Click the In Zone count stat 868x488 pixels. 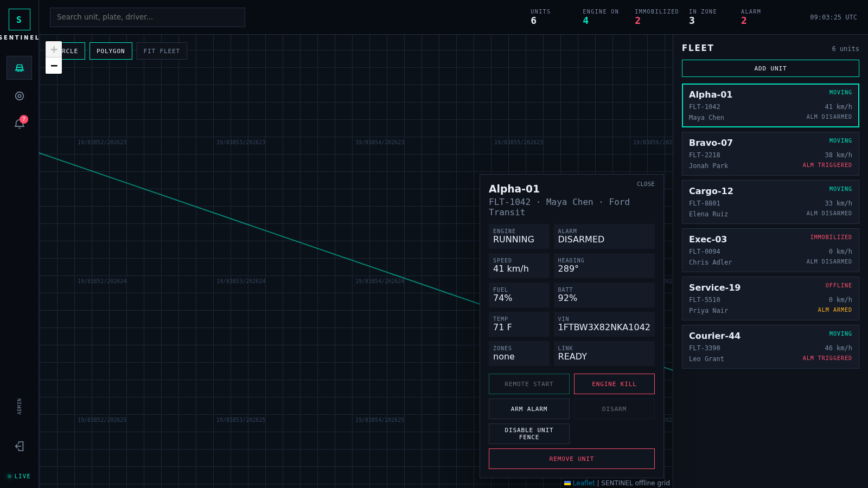(x=703, y=17)
